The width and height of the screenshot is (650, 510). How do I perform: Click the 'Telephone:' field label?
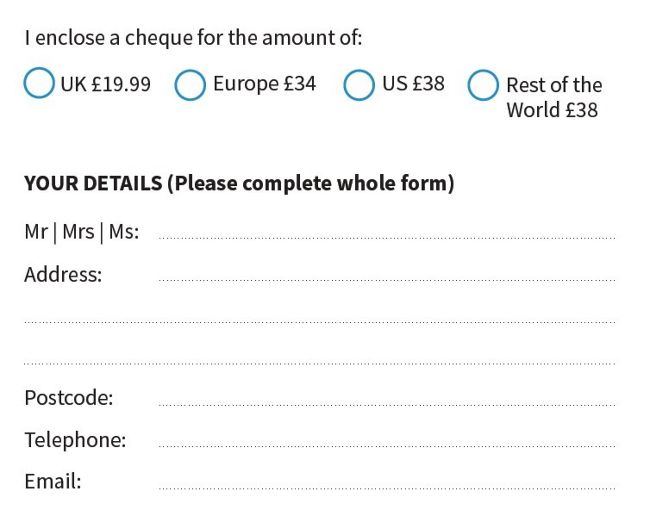[75, 440]
